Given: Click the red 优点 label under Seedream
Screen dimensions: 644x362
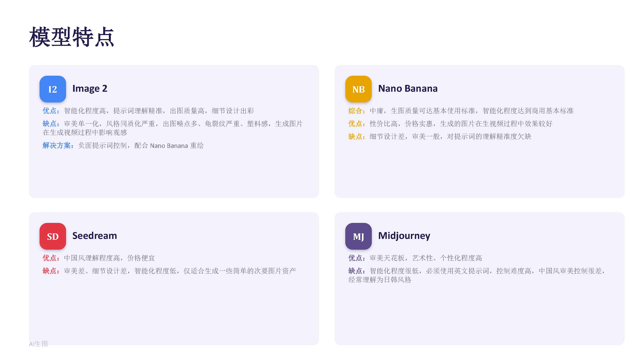Looking at the screenshot, I should point(51,258).
